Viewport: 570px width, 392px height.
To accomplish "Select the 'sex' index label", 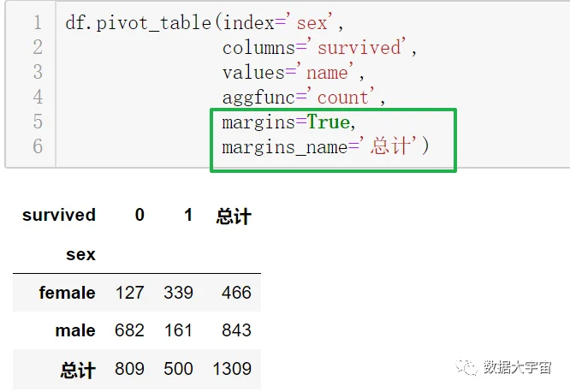I will [80, 254].
